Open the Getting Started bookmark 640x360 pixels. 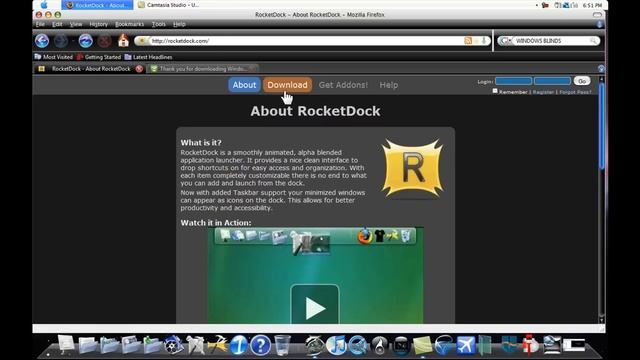pos(99,57)
